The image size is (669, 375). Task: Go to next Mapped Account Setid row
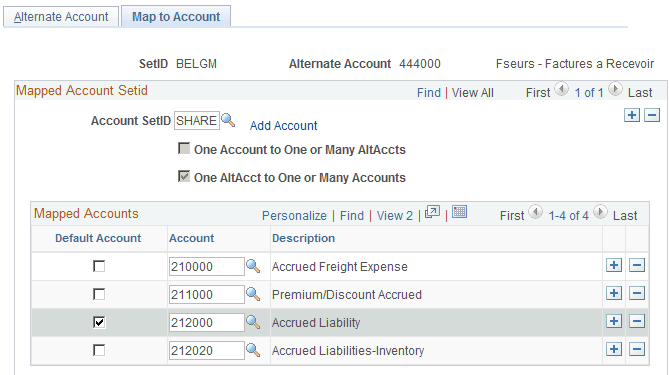click(615, 89)
